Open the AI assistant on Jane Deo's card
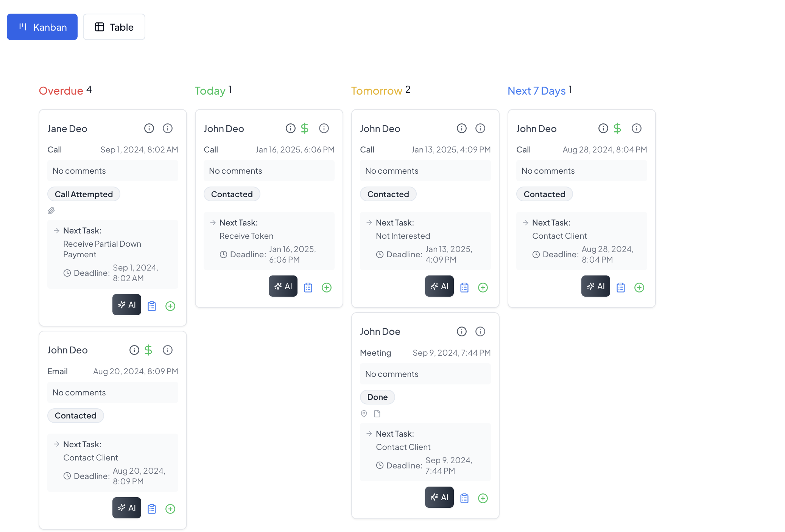 click(x=126, y=305)
